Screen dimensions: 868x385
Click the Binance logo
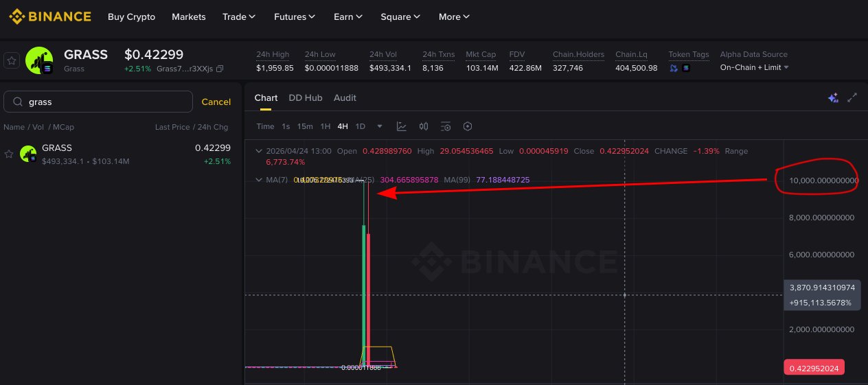click(49, 16)
